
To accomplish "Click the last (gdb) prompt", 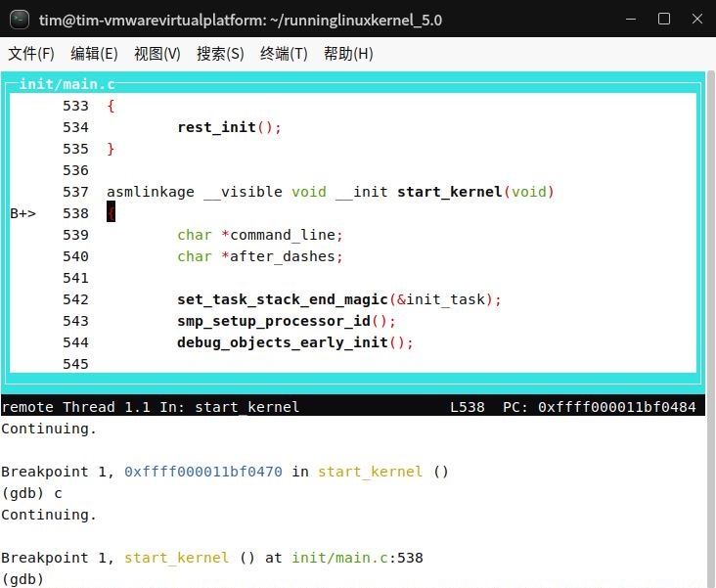I will [x=22, y=579].
